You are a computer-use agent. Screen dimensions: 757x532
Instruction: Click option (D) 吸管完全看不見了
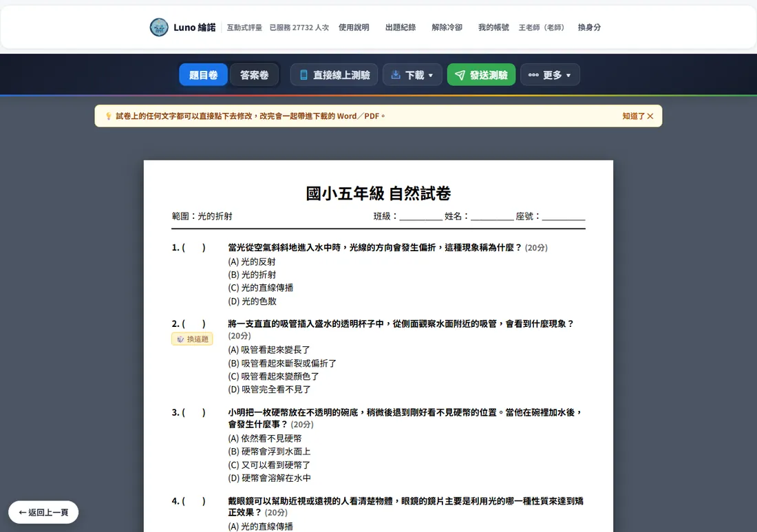(x=269, y=389)
